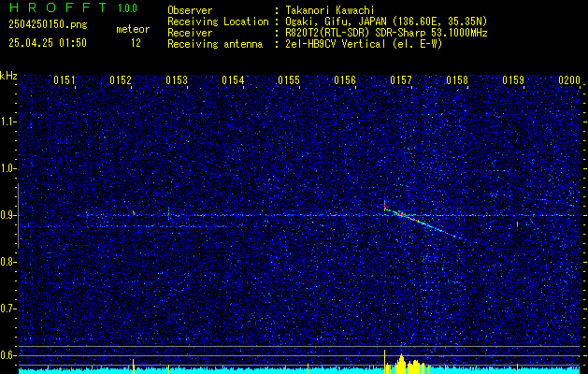Screen dimensions: 588x374
Task: Click the 0.8 kHz frequency label
Action: click(x=8, y=262)
